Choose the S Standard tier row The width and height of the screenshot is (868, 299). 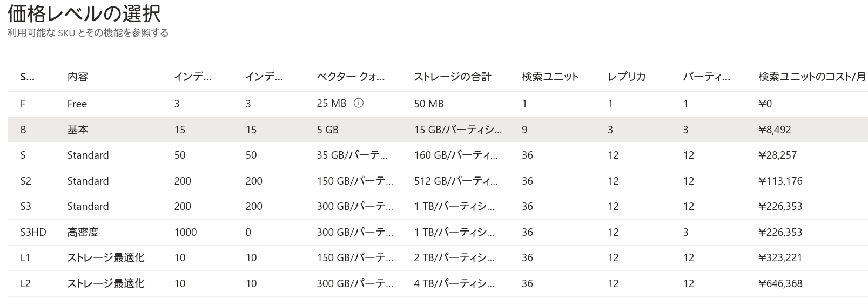[x=438, y=155]
